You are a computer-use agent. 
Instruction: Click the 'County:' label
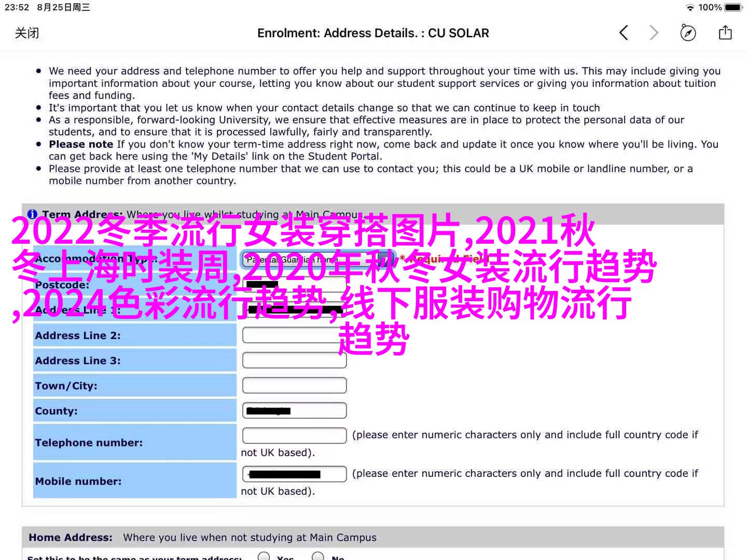tap(56, 411)
